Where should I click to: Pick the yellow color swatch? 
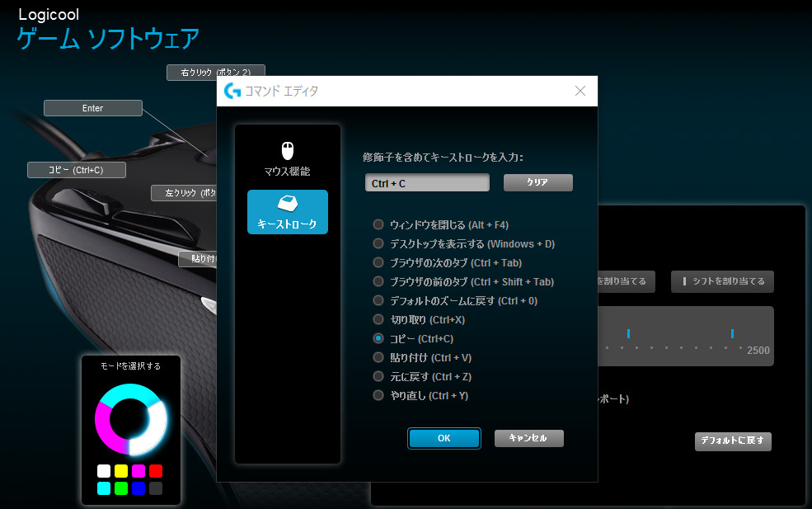tap(121, 471)
